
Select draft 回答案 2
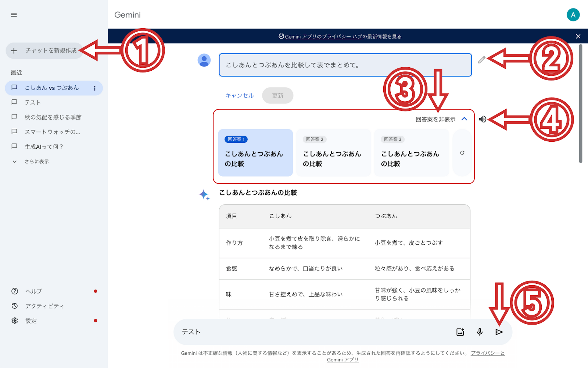pos(334,153)
